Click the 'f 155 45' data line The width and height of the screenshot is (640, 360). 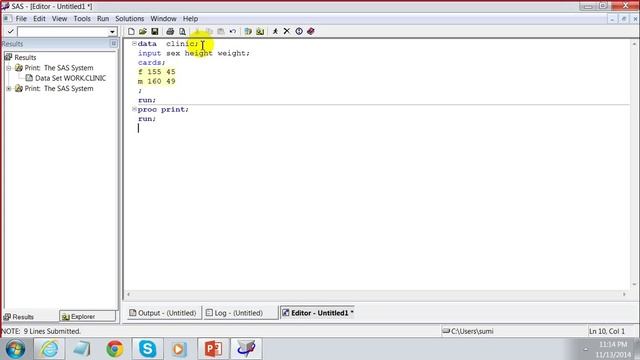click(157, 72)
